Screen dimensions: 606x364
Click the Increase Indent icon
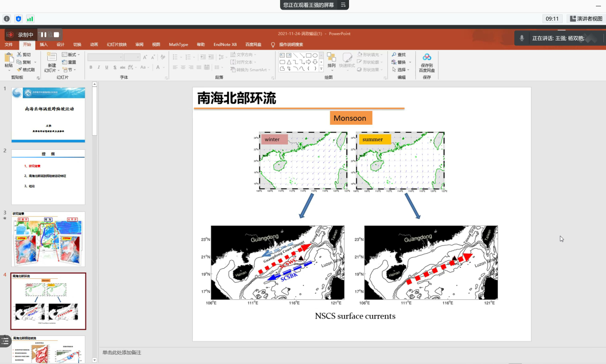coord(211,57)
